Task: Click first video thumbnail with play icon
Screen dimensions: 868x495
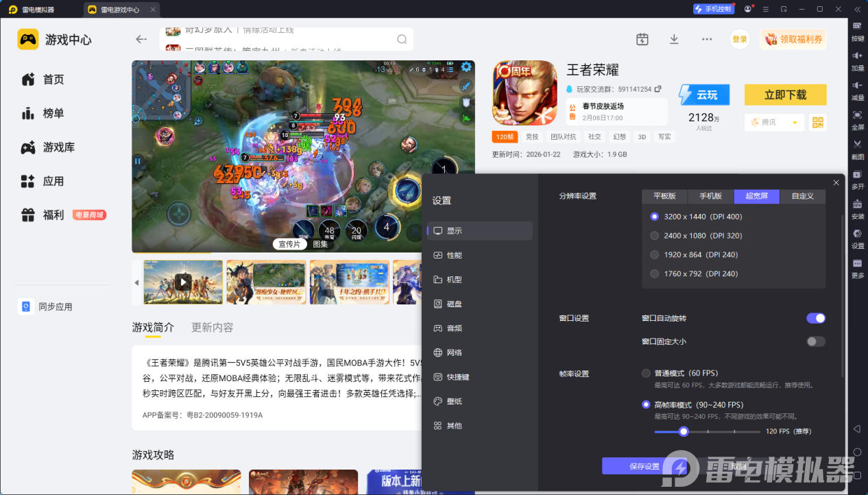Action: point(183,282)
